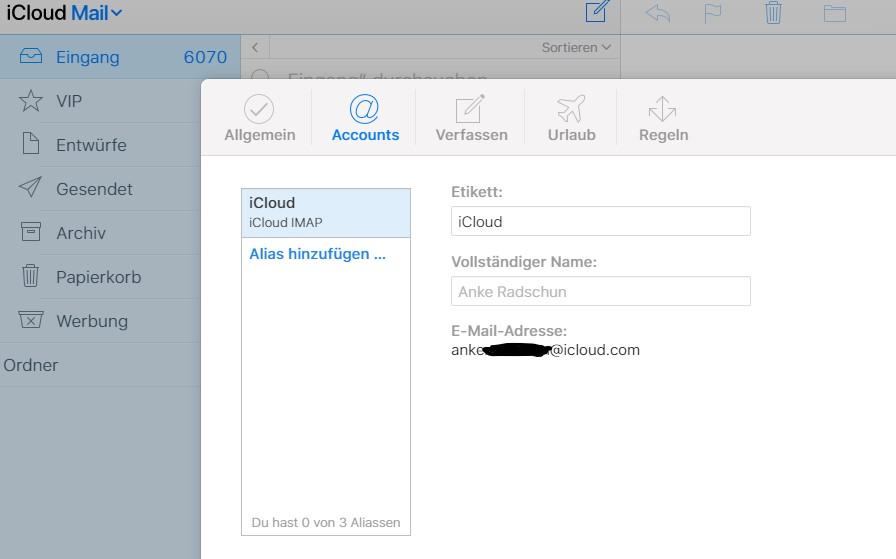Click the Alias hinzufügen link
The image size is (896, 559).
tap(317, 254)
